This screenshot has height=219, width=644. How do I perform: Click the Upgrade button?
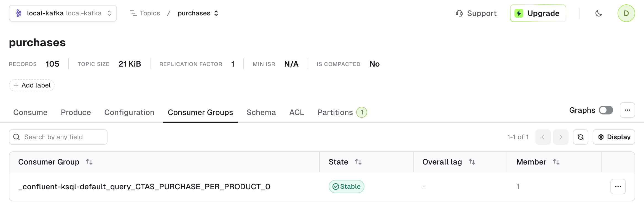(538, 13)
